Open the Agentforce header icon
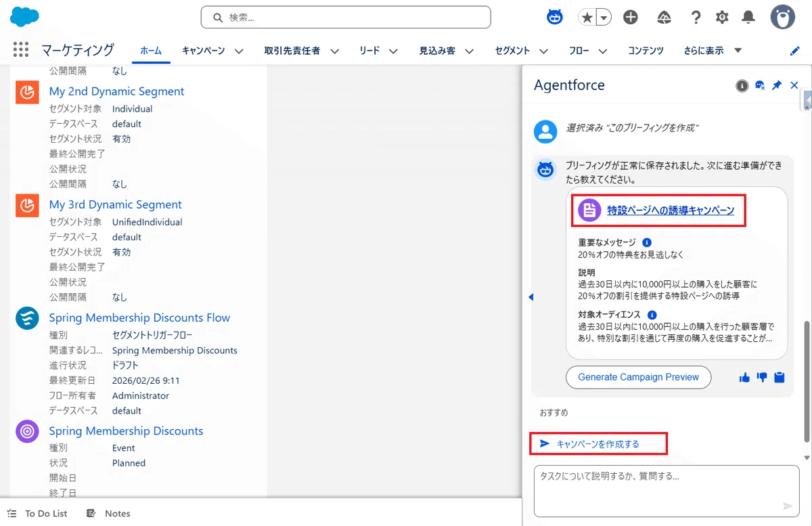Screen dimensions: 812x526 (x=555, y=17)
